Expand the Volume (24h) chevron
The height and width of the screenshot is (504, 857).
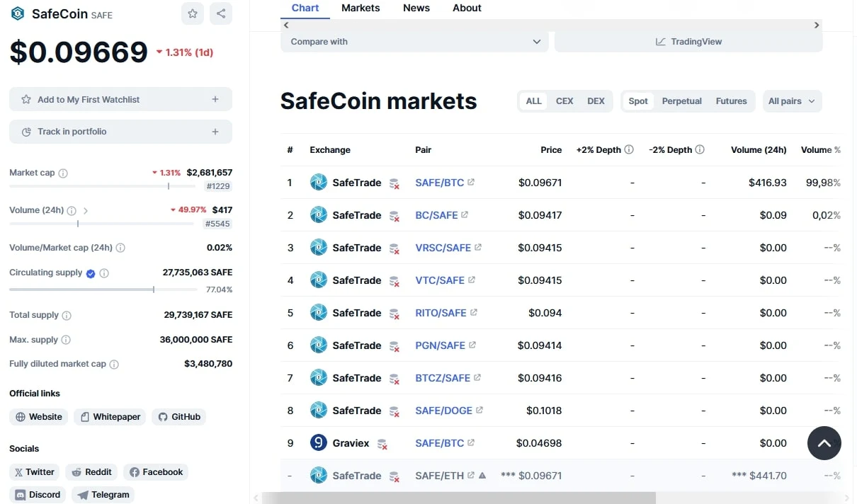click(x=86, y=211)
